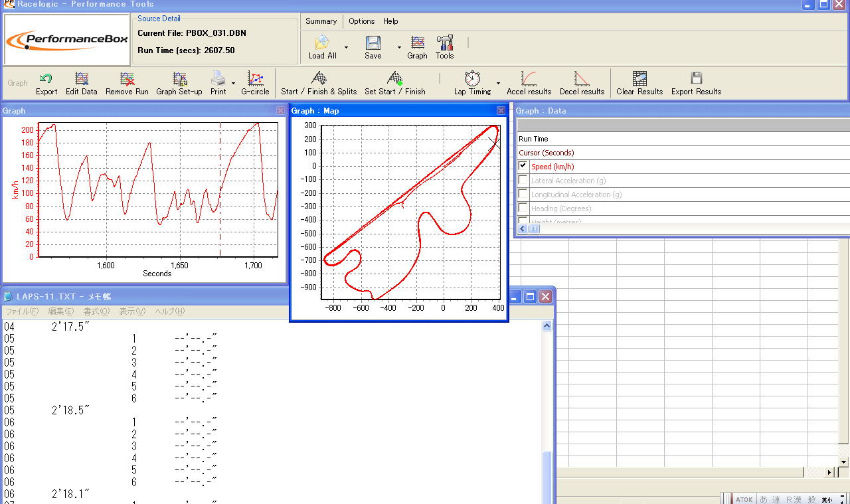Click the Remove Run icon
850x504 pixels.
pos(127,80)
